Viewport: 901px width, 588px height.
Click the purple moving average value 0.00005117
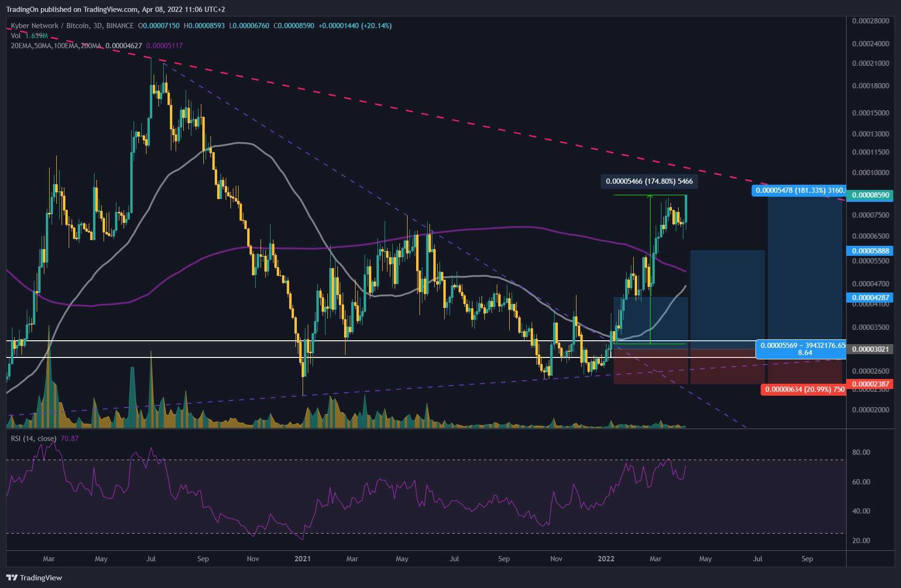pyautogui.click(x=164, y=46)
